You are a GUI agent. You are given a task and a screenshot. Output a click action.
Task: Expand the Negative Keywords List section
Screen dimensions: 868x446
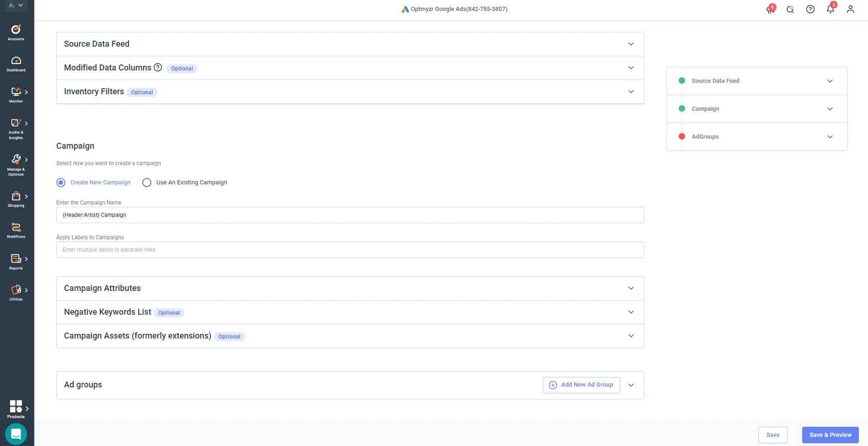[x=631, y=312]
